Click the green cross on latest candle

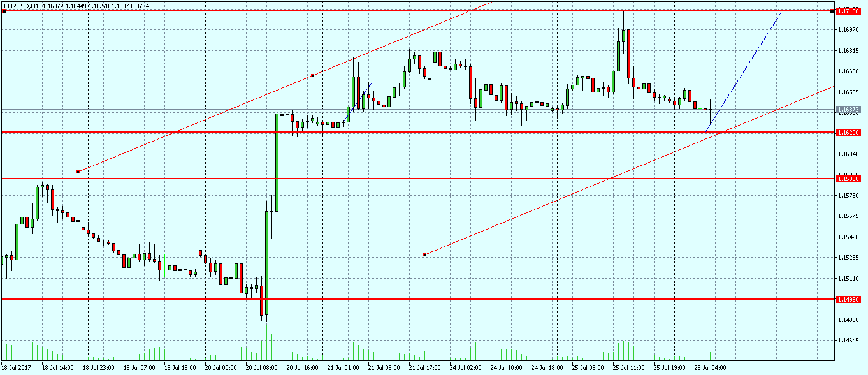click(x=700, y=110)
